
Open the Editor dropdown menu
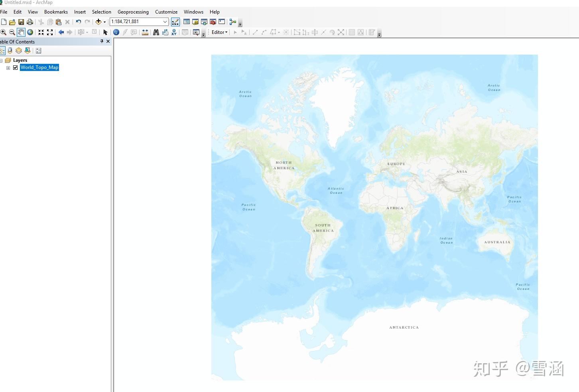pos(220,32)
